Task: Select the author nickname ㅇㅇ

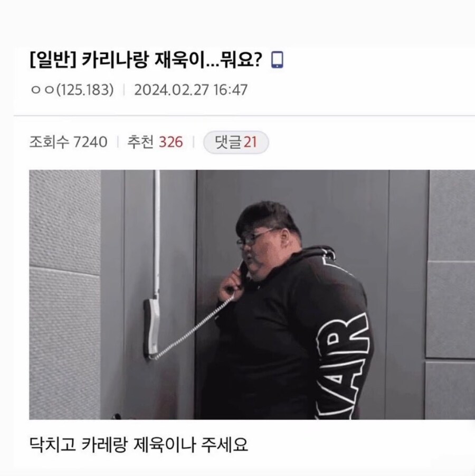Action: pos(42,90)
